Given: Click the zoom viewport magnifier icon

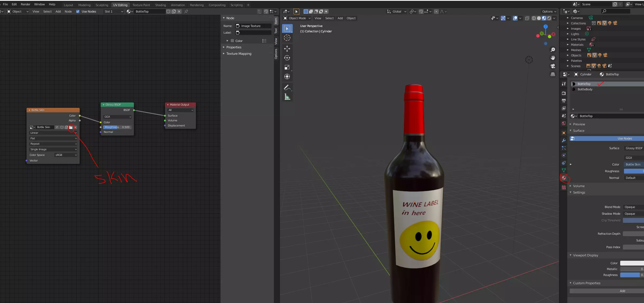Looking at the screenshot, I should point(553,50).
